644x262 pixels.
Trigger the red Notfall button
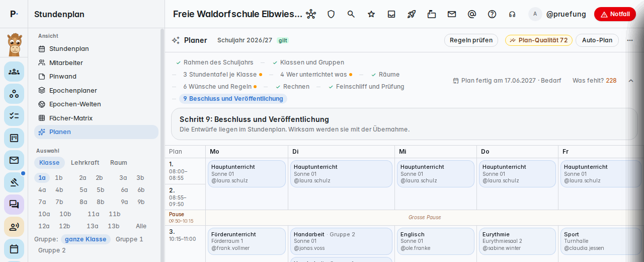point(615,14)
